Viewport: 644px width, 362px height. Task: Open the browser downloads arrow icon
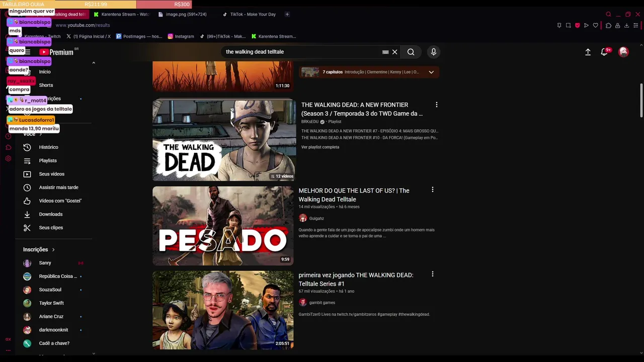pyautogui.click(x=627, y=25)
